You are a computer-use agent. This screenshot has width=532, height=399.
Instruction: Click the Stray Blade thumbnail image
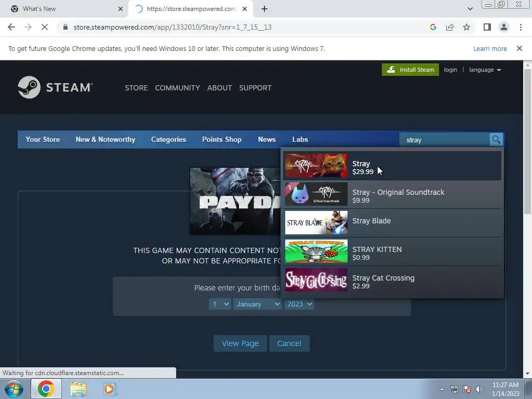316,222
